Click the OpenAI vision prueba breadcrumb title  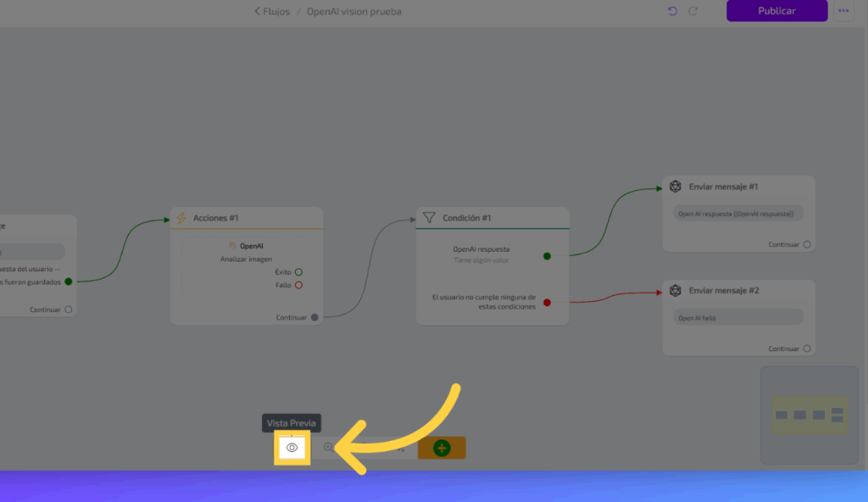pos(354,12)
